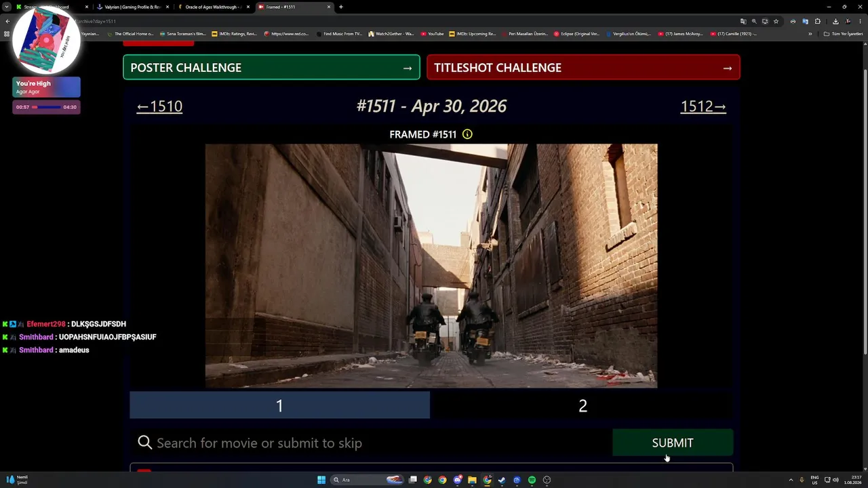Show the overflowed bookmarks chevron

coord(810,34)
